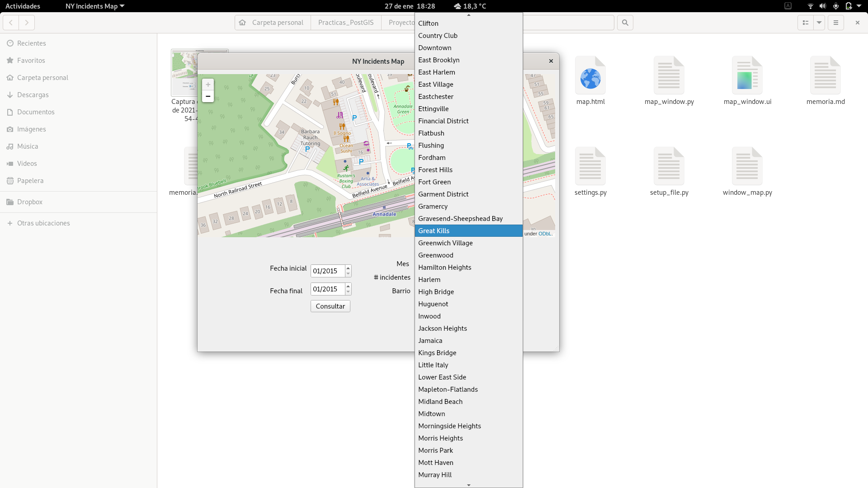868x488 pixels.
Task: Open the NY Incidents Map app menu
Action: click(95, 6)
